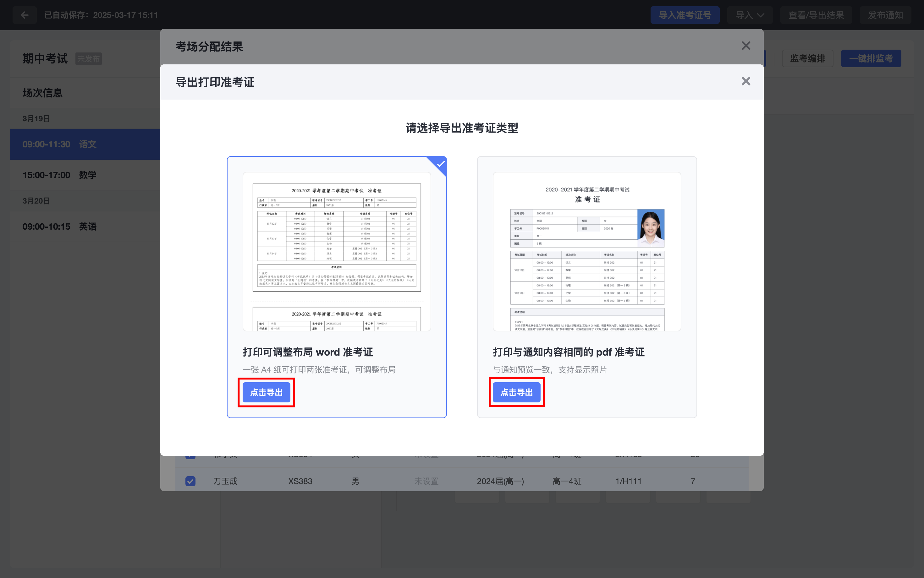
Task: Select the pdf 准考证 preview thumbnail
Action: tap(587, 252)
